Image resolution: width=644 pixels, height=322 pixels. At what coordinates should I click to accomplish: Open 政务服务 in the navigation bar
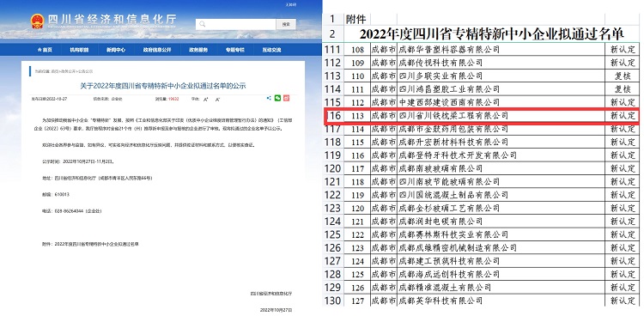[x=198, y=50]
